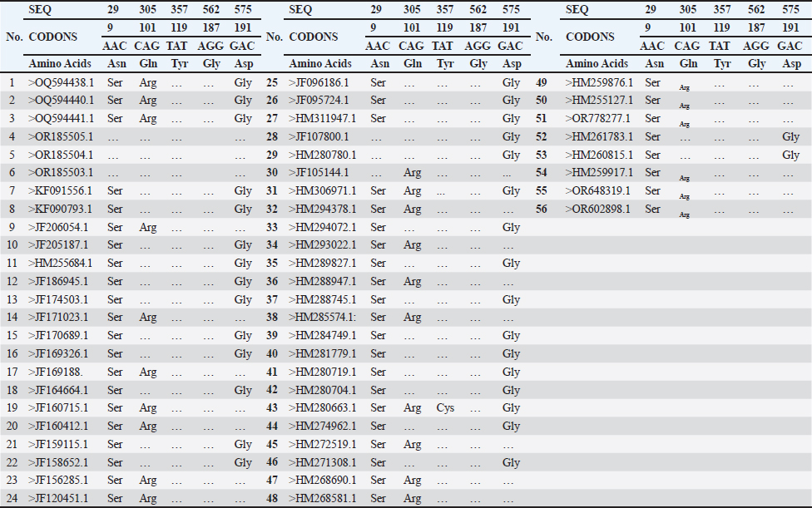Select the >HM259876.1 sequence entry
Viewport: 812px width, 508px height.
pos(599,82)
